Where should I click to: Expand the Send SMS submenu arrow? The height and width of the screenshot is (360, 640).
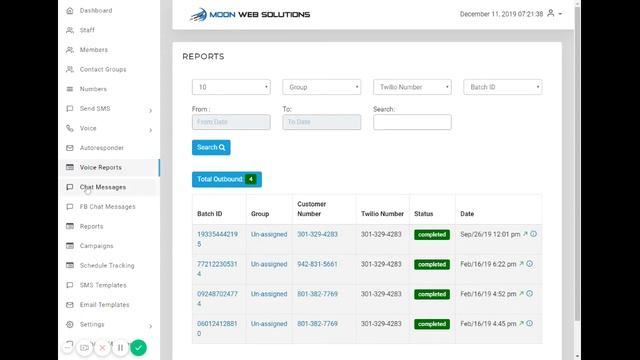tap(151, 111)
